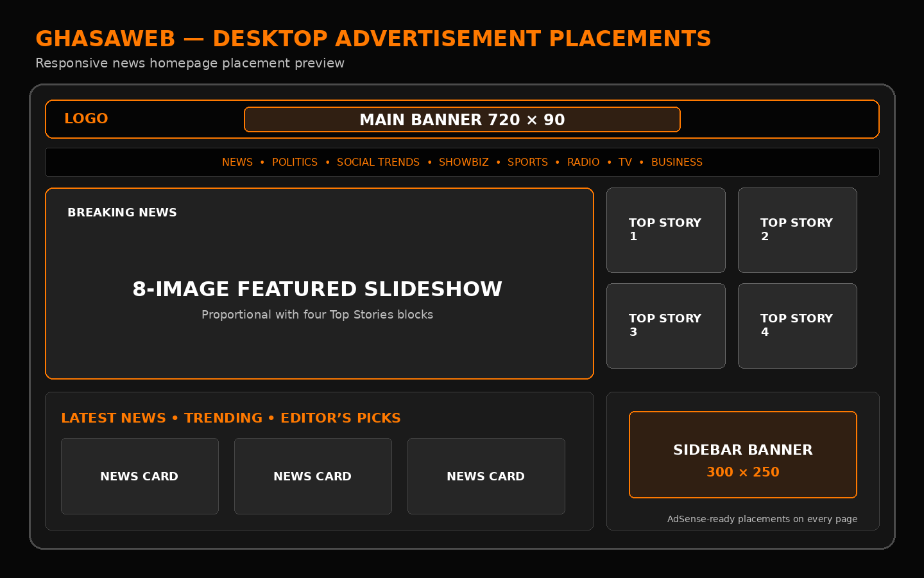Click the LOGO in the header
Image resolution: width=924 pixels, height=578 pixels.
click(86, 119)
